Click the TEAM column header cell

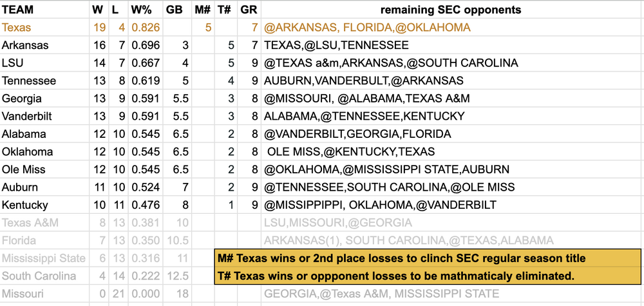18,10
